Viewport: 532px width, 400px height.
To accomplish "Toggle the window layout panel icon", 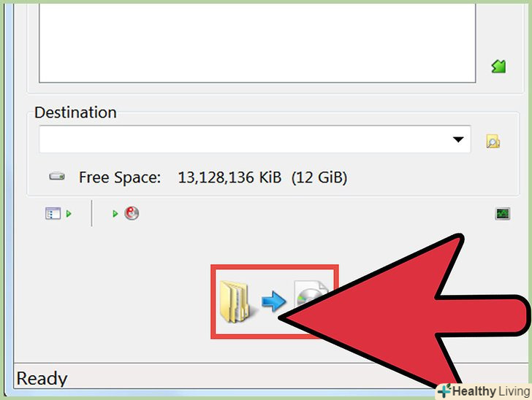I will [x=53, y=214].
